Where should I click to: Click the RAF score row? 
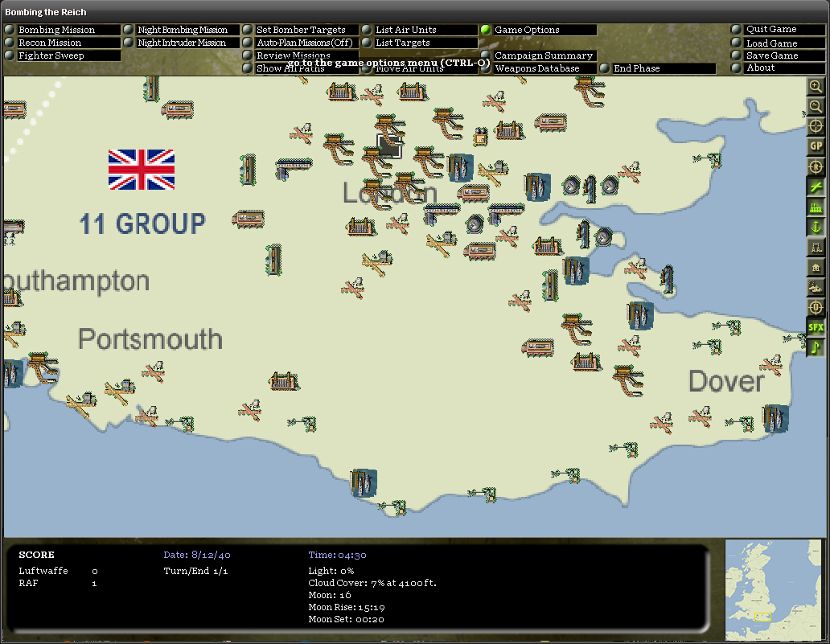(58, 583)
